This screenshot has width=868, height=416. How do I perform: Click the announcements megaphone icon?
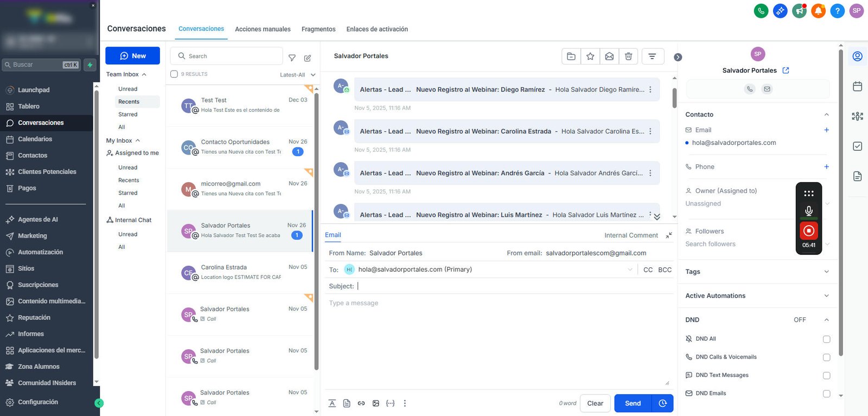[799, 10]
